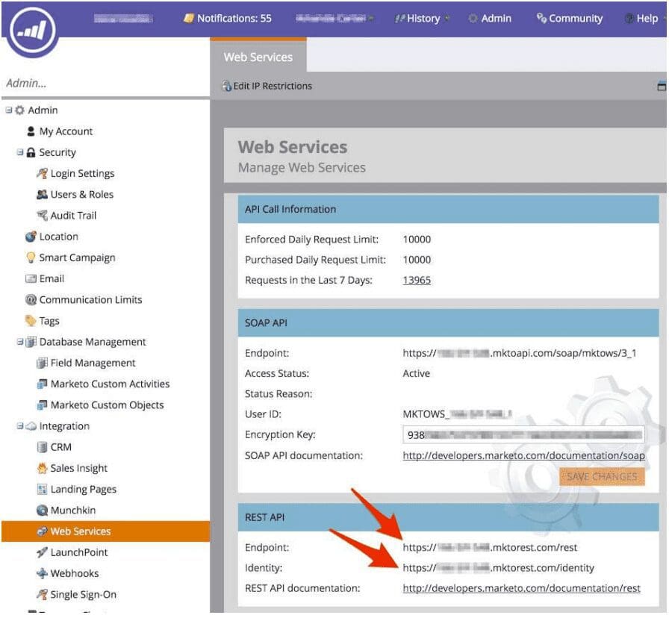Open the 13965 requests link

[417, 280]
